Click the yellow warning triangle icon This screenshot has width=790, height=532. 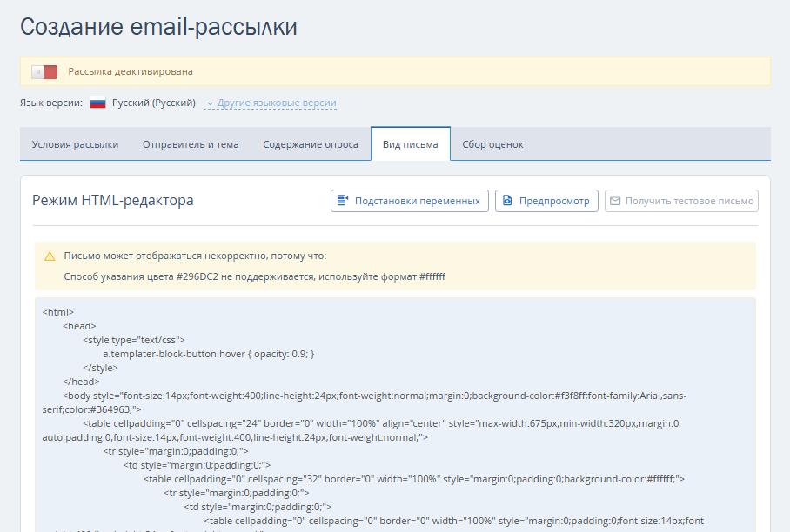[x=50, y=256]
